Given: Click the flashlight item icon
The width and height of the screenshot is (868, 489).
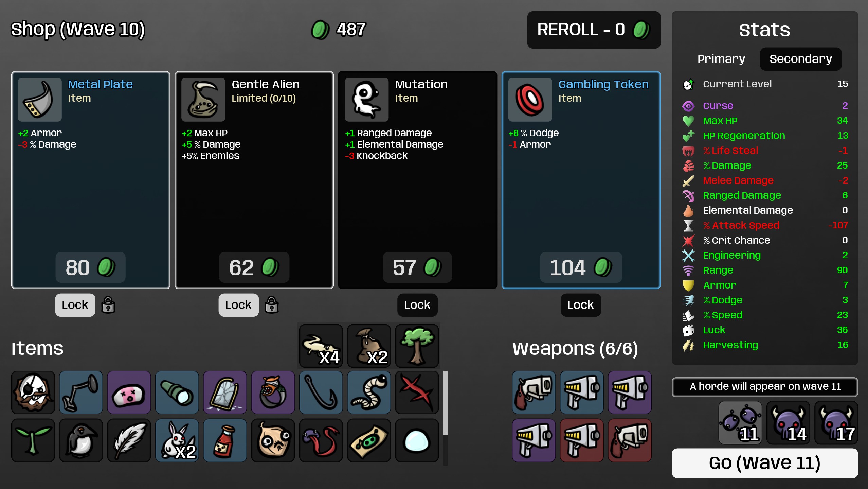Looking at the screenshot, I should [177, 392].
